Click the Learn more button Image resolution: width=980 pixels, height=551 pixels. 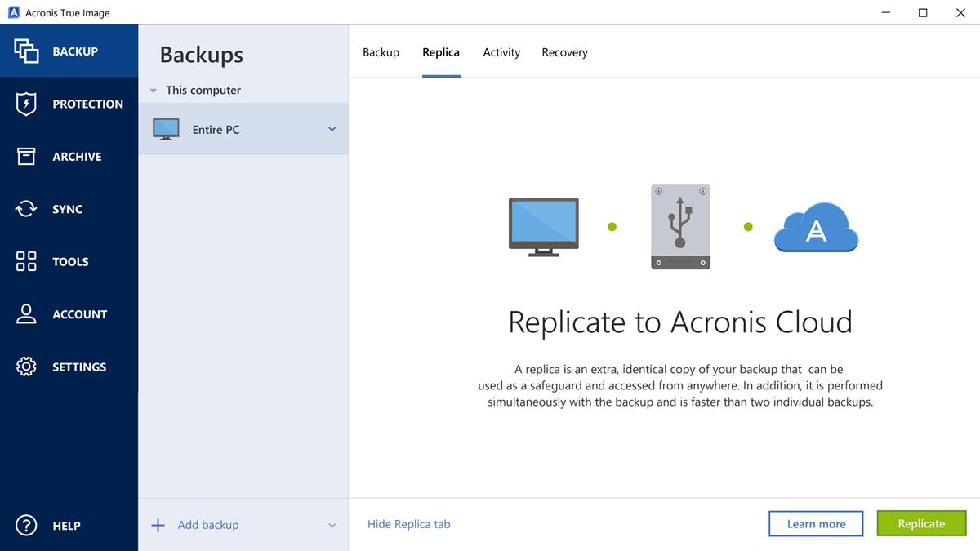click(816, 524)
